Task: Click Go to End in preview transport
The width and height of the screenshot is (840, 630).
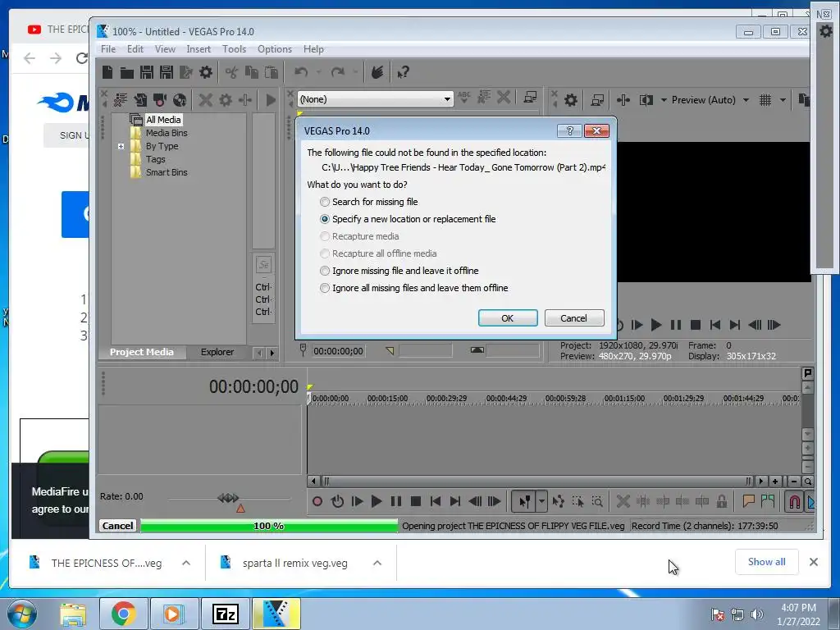Action: (735, 325)
